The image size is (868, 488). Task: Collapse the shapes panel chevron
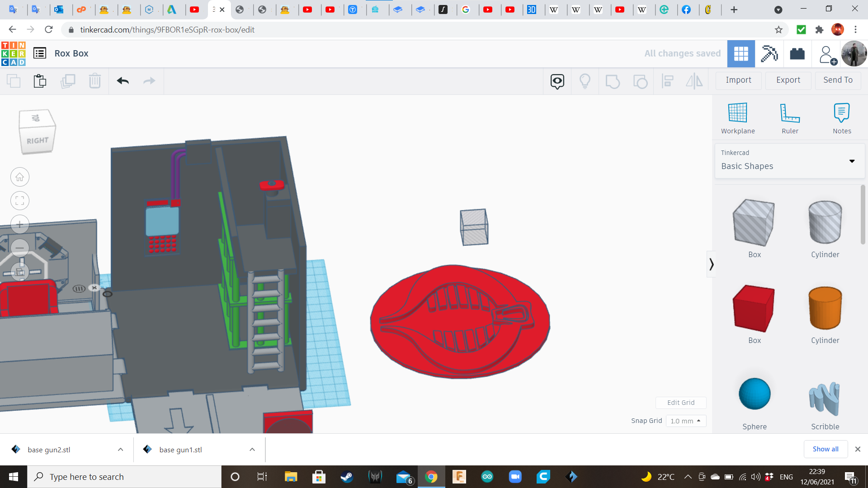(x=711, y=264)
